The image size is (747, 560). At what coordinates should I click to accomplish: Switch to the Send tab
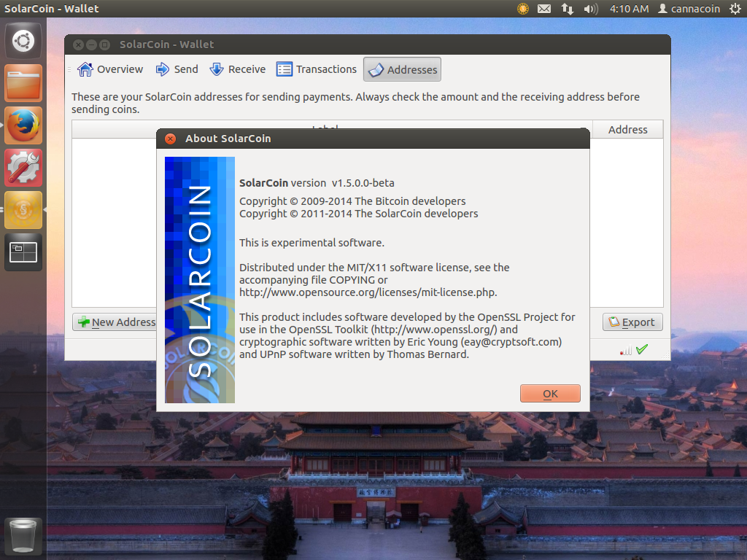(177, 69)
